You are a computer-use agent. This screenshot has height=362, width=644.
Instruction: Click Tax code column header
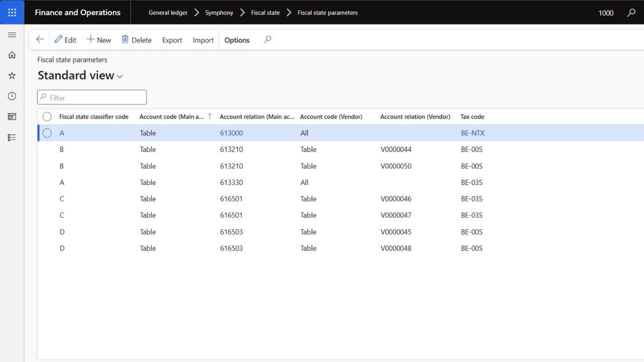(x=472, y=117)
